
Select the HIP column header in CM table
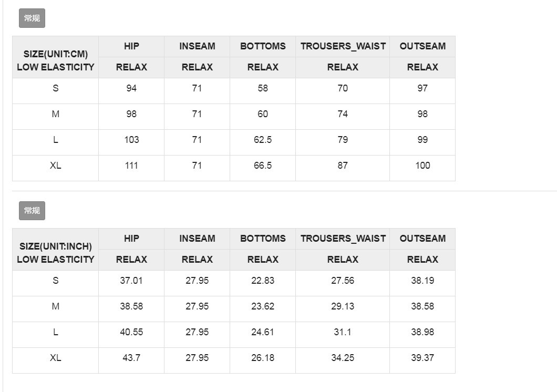tap(131, 46)
